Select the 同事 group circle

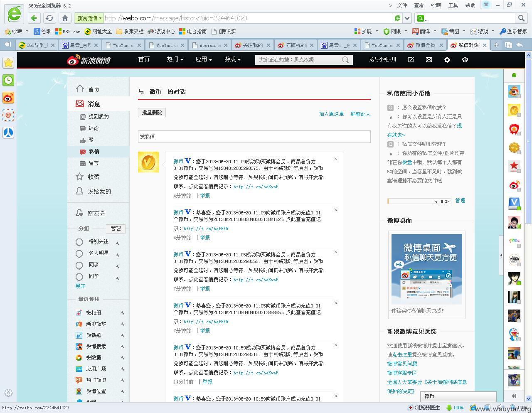[79, 265]
